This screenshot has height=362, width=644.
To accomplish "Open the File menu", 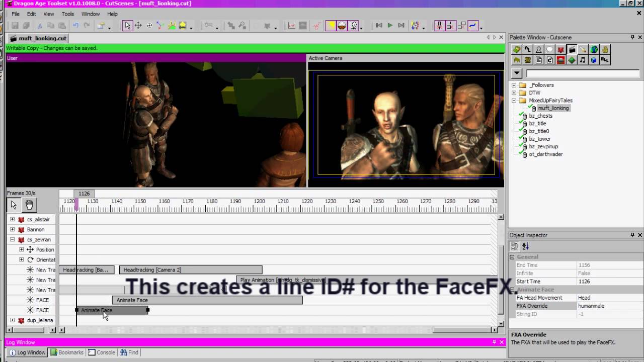I will 16,14.
